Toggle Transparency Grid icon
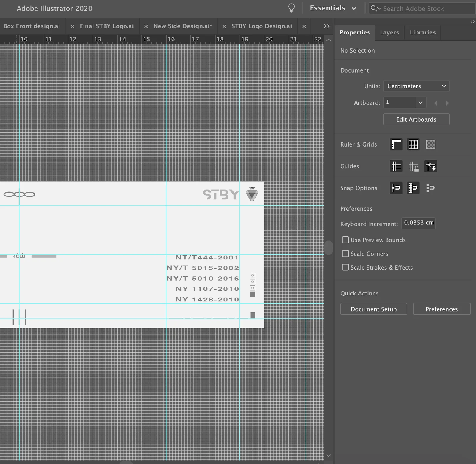 coord(430,144)
